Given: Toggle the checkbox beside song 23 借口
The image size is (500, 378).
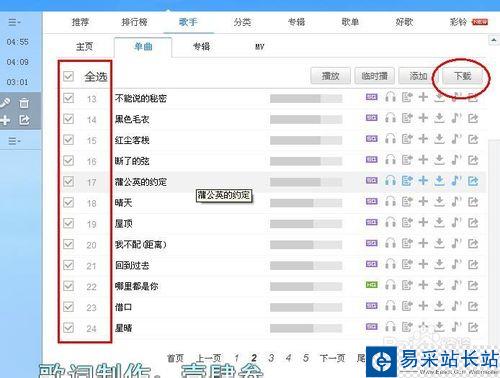Looking at the screenshot, I should point(68,307).
